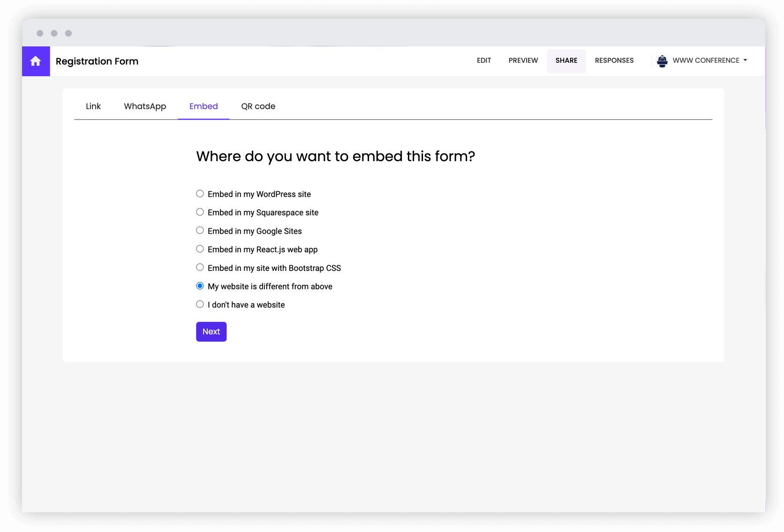Switch to the WhatsApp tab
Screen dimensions: 784x532
[145, 106]
